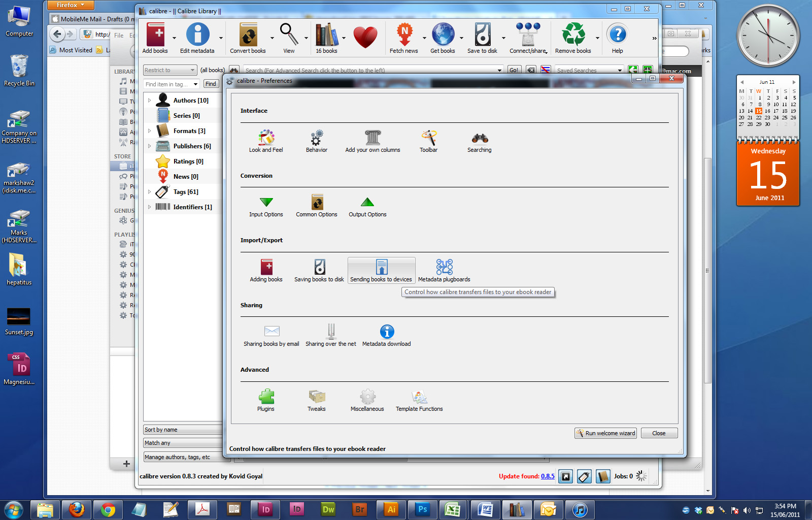Open Firefox menu button

(x=71, y=5)
